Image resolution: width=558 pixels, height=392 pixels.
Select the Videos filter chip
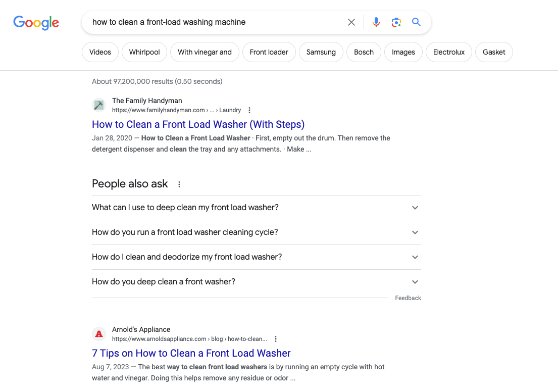pyautogui.click(x=100, y=52)
